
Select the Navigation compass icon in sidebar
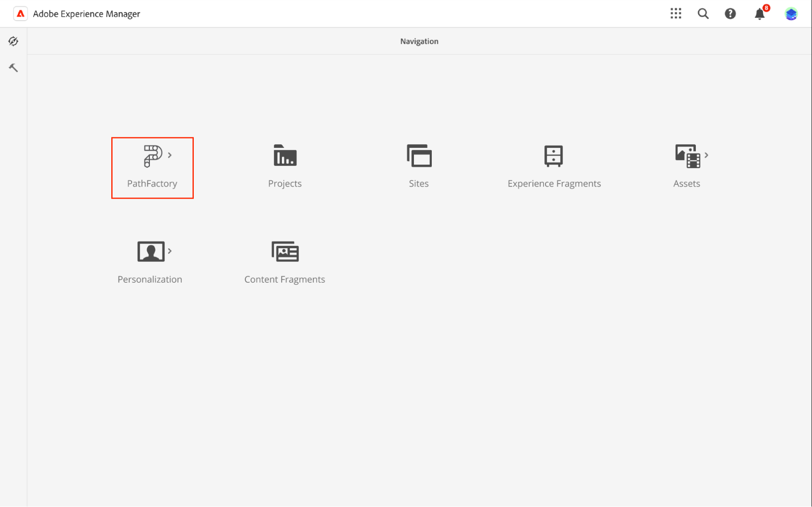click(13, 41)
